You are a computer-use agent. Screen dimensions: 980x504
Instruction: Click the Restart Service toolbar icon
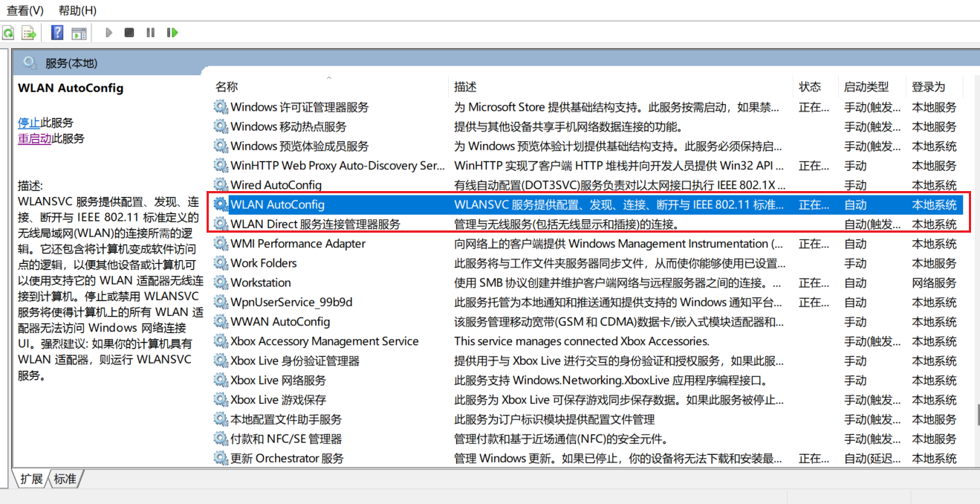tap(172, 33)
